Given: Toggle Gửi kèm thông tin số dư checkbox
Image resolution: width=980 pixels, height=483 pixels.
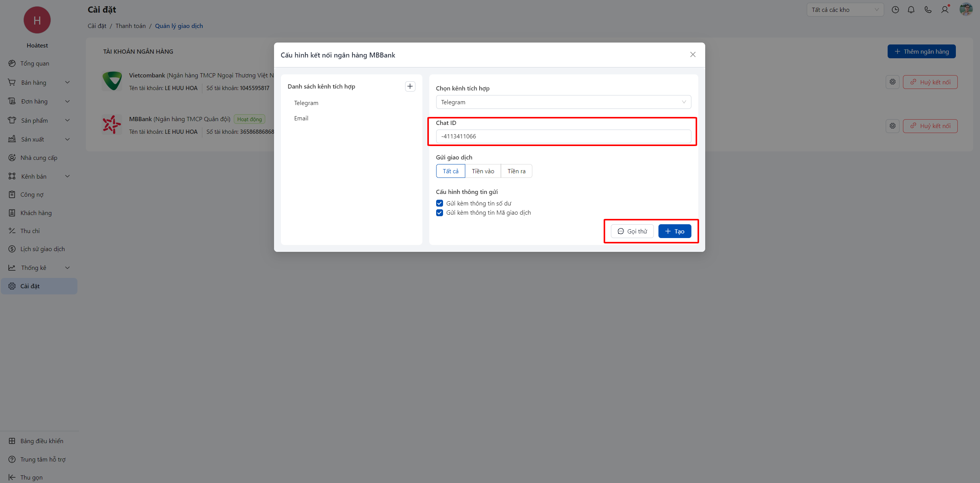Looking at the screenshot, I should [x=440, y=203].
